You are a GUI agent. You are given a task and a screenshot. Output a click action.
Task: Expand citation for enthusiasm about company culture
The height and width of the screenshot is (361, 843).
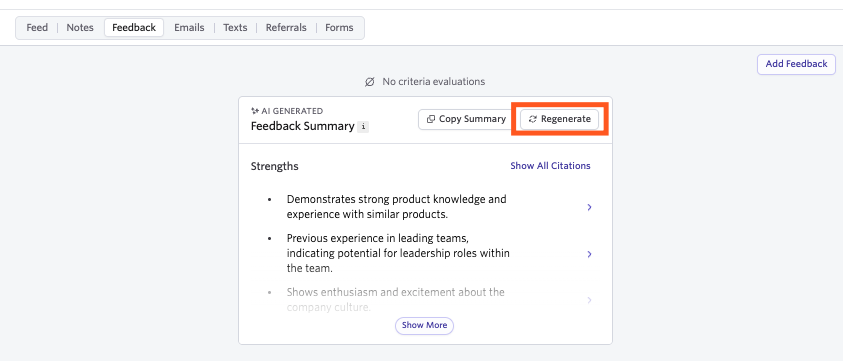pyautogui.click(x=589, y=300)
